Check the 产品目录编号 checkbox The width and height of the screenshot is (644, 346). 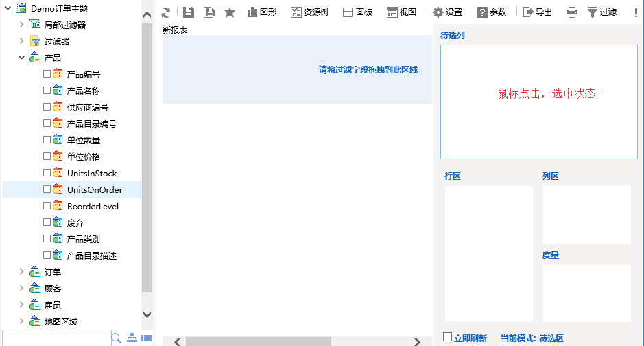tap(47, 123)
